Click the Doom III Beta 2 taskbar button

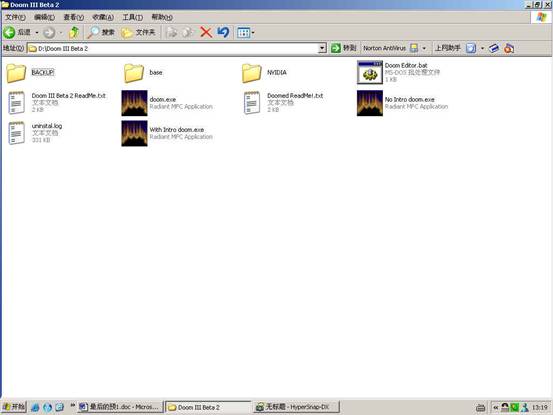click(208, 407)
